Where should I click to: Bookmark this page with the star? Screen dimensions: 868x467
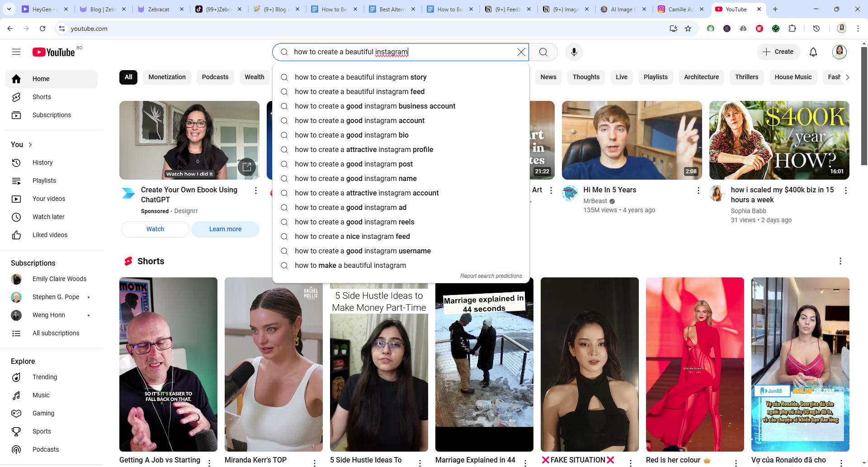pyautogui.click(x=688, y=29)
